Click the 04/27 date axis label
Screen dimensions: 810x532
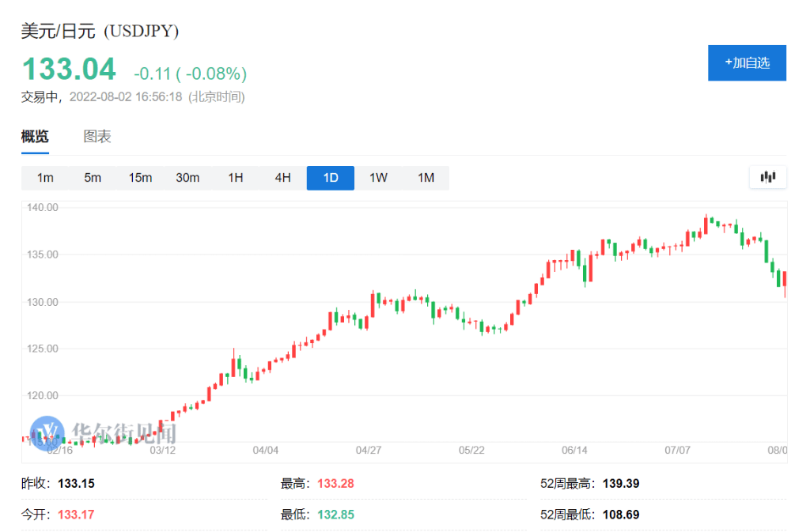pyautogui.click(x=369, y=451)
